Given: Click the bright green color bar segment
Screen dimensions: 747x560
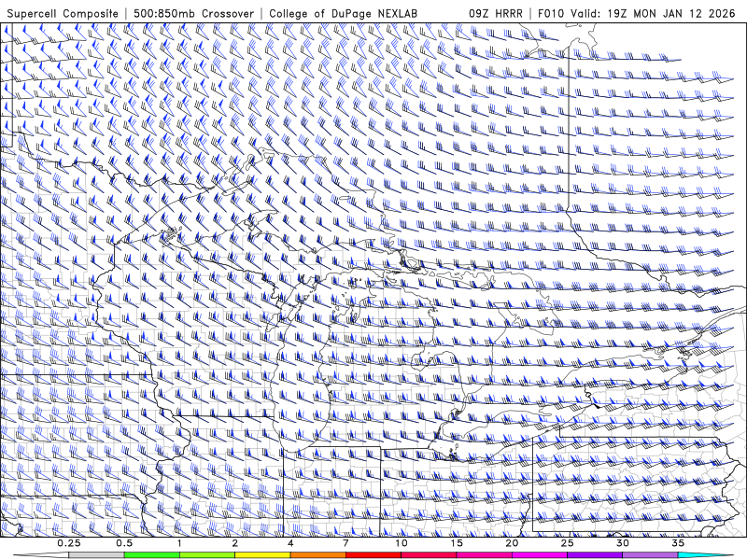Looking at the screenshot, I should (x=152, y=555).
